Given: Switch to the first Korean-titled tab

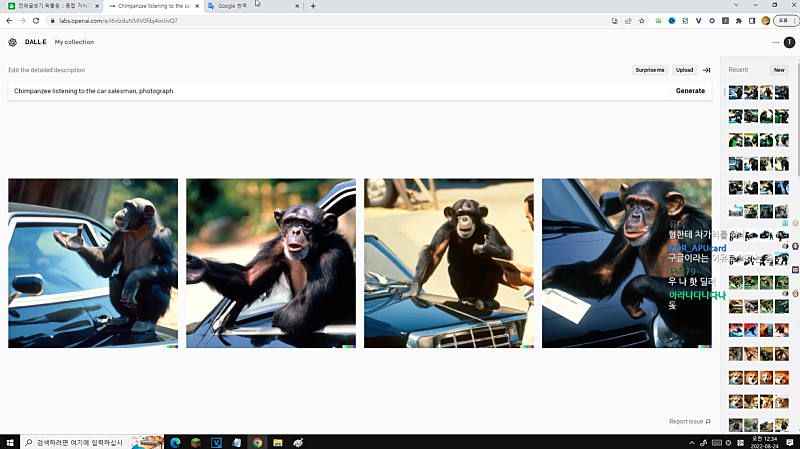Looking at the screenshot, I should pyautogui.click(x=53, y=6).
